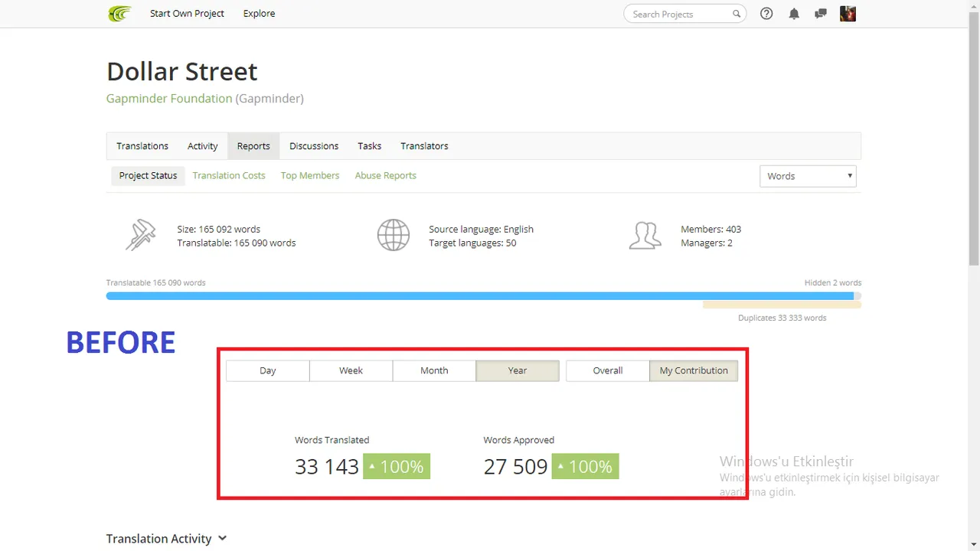Open the Discussions tab
Image resolution: width=980 pixels, height=551 pixels.
tap(314, 146)
